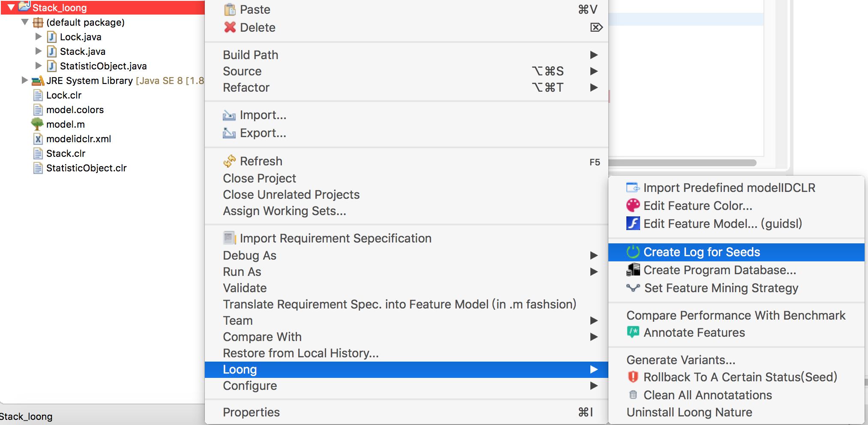Click the Import Predefined modelIDCLR icon
868x425 pixels.
[633, 188]
